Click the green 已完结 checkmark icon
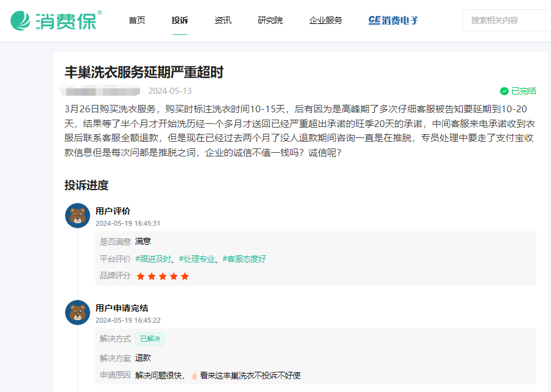This screenshot has width=551, height=392. click(x=504, y=91)
